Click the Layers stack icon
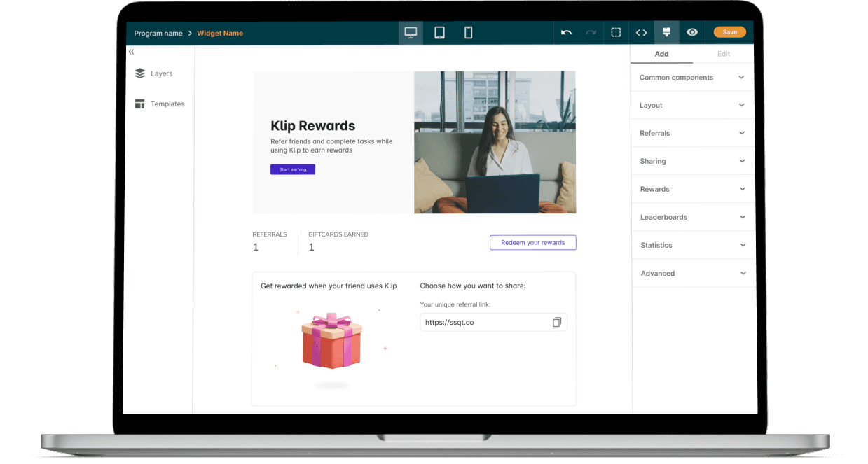 pos(139,73)
